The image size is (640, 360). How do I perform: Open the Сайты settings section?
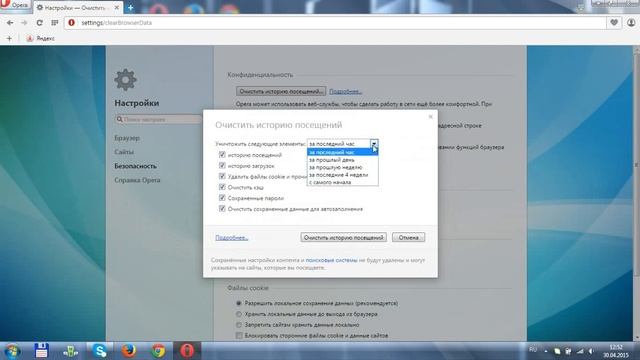click(x=124, y=152)
